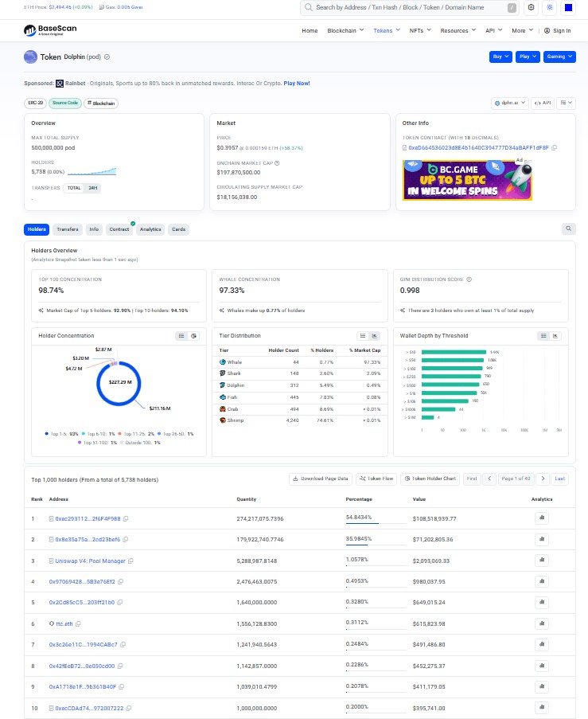Switch to the Analytics tab

pos(150,229)
